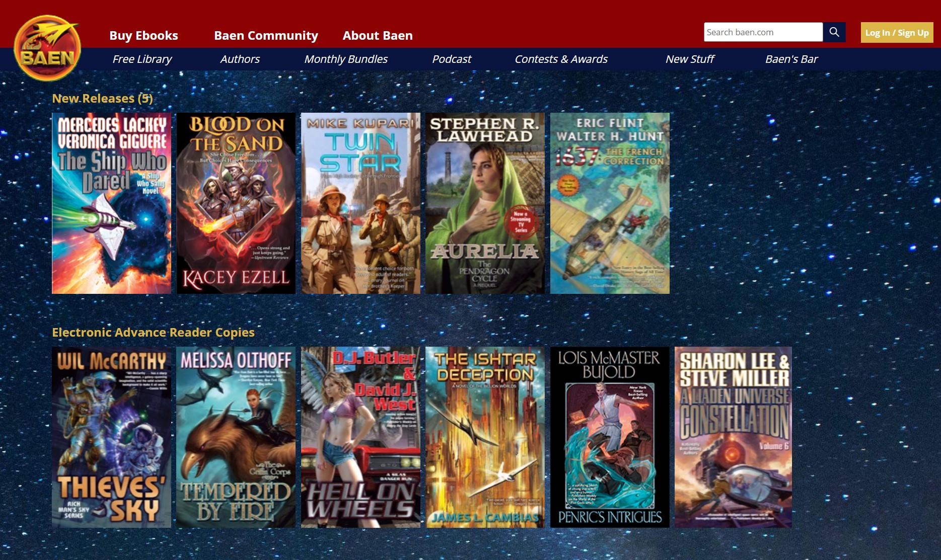Click the New Releases heading
This screenshot has height=560, width=941.
pos(103,98)
